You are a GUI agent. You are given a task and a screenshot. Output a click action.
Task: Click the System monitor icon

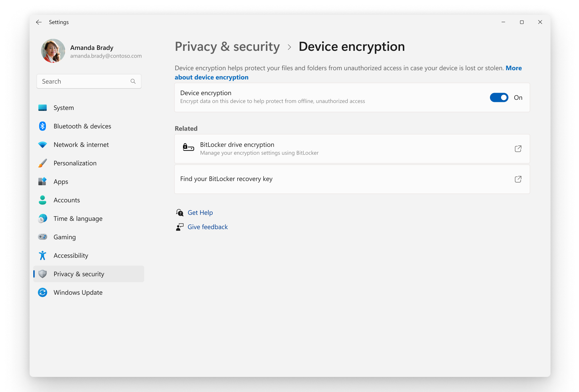(43, 108)
